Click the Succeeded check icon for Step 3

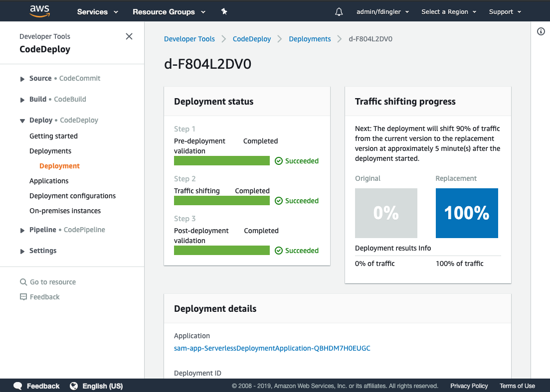(x=279, y=251)
